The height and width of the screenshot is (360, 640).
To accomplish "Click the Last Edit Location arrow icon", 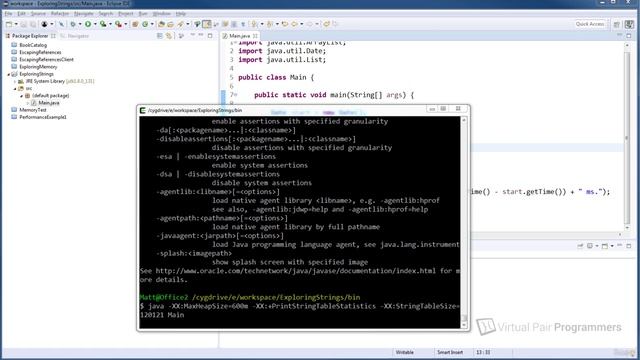I will (x=285, y=24).
